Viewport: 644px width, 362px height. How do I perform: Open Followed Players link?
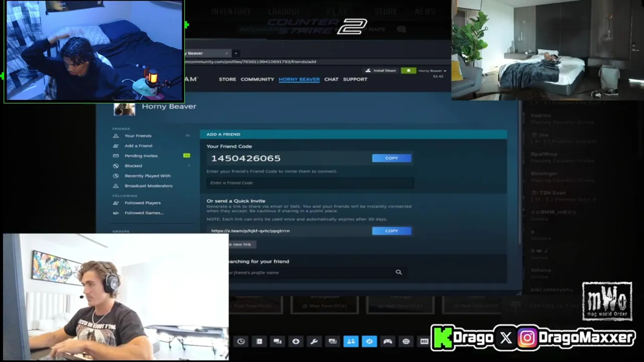(142, 203)
